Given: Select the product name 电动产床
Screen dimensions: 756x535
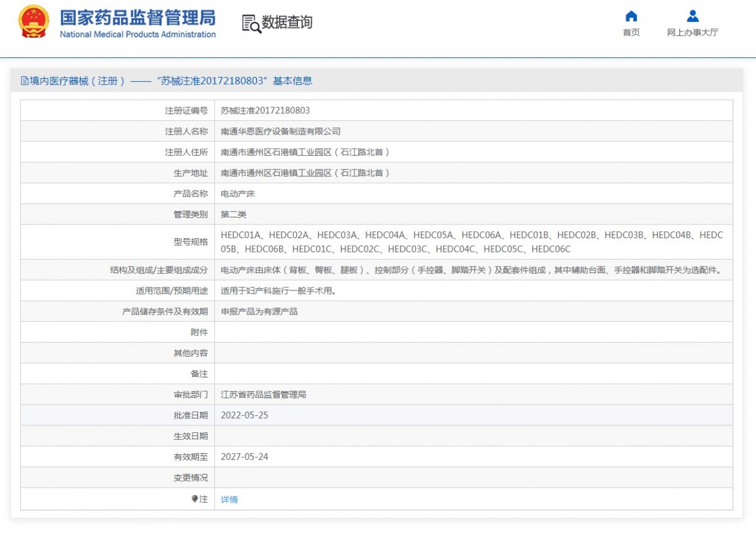Looking at the screenshot, I should click(238, 193).
